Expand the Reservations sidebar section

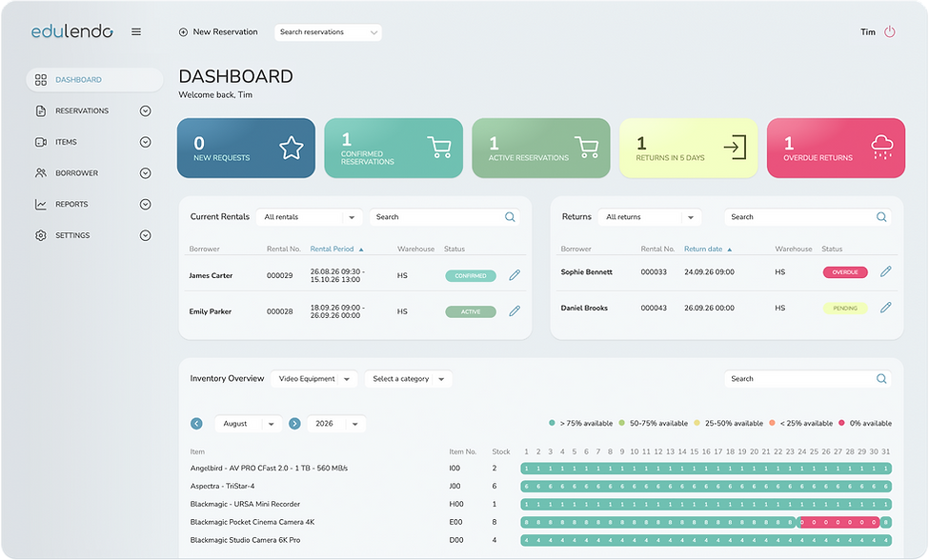pos(145,110)
